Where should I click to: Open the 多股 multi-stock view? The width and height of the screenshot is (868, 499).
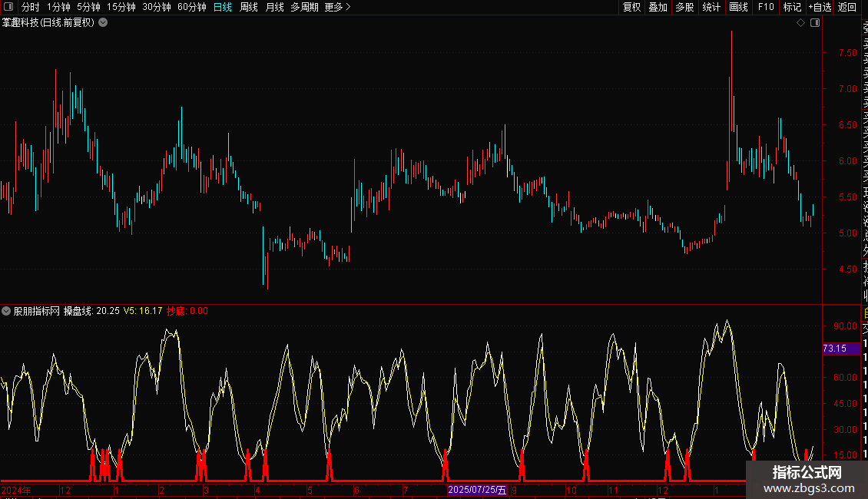coord(684,7)
